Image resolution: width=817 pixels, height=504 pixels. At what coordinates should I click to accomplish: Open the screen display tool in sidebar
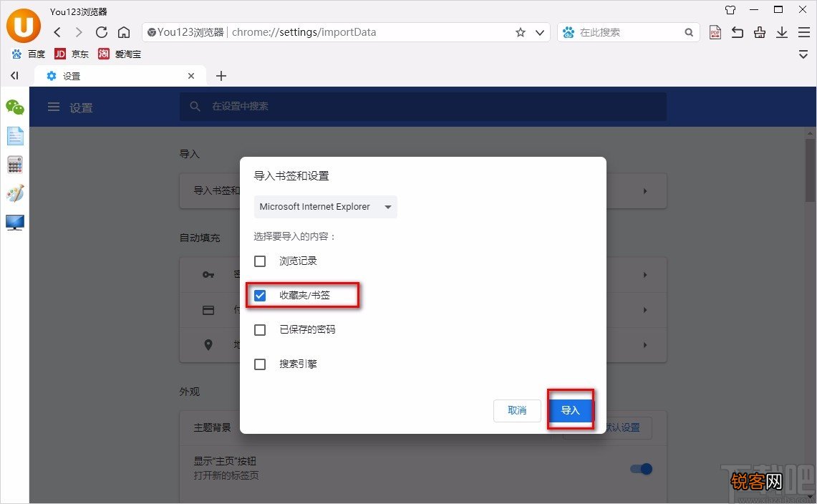click(x=14, y=223)
